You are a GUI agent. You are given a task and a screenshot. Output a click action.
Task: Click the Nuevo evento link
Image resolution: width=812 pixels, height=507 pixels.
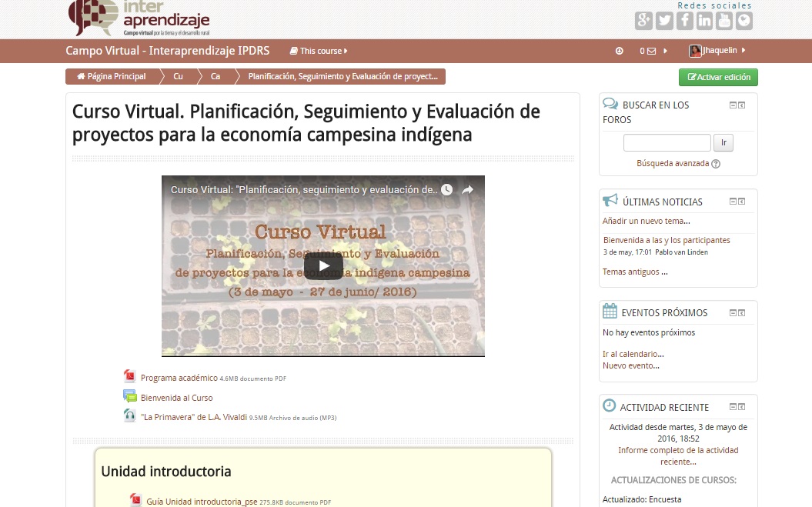pos(631,365)
